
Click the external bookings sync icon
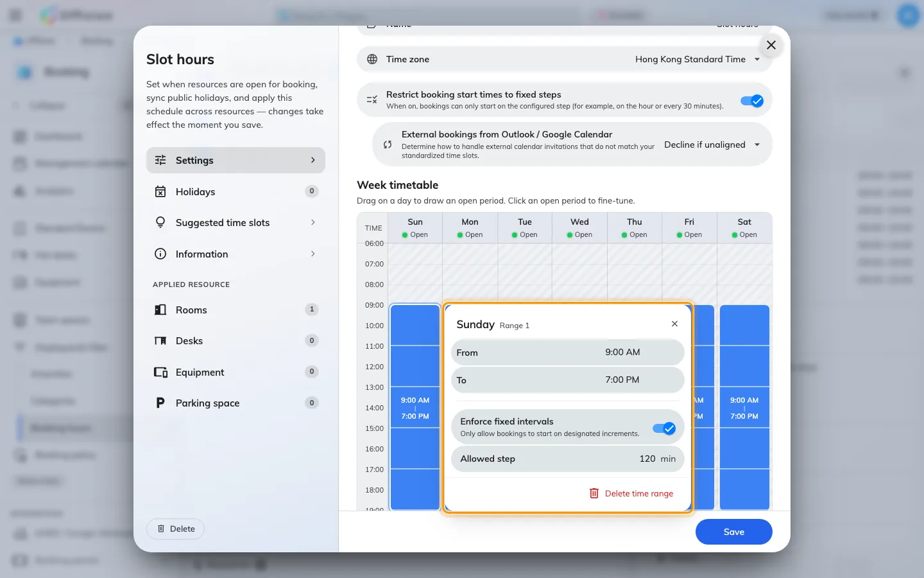coord(388,144)
